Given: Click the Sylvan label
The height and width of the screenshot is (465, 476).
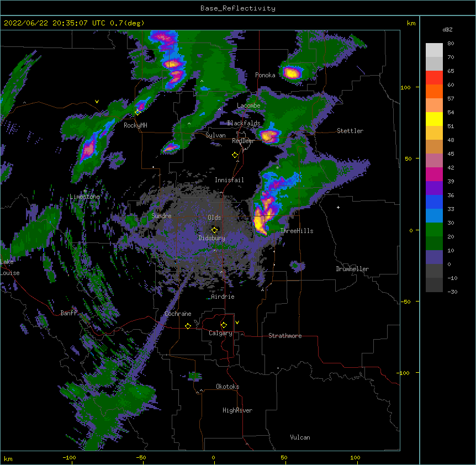Looking at the screenshot, I should pos(215,135).
